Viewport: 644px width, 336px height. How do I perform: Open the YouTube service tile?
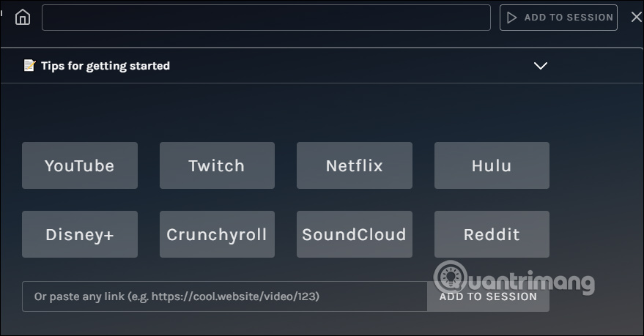click(79, 165)
